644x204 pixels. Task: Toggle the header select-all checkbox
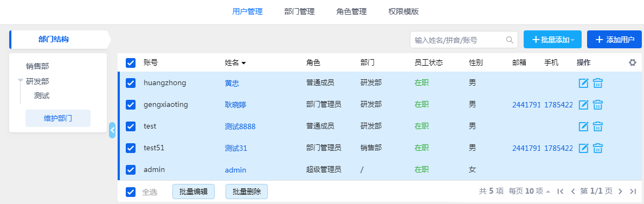pyautogui.click(x=131, y=63)
